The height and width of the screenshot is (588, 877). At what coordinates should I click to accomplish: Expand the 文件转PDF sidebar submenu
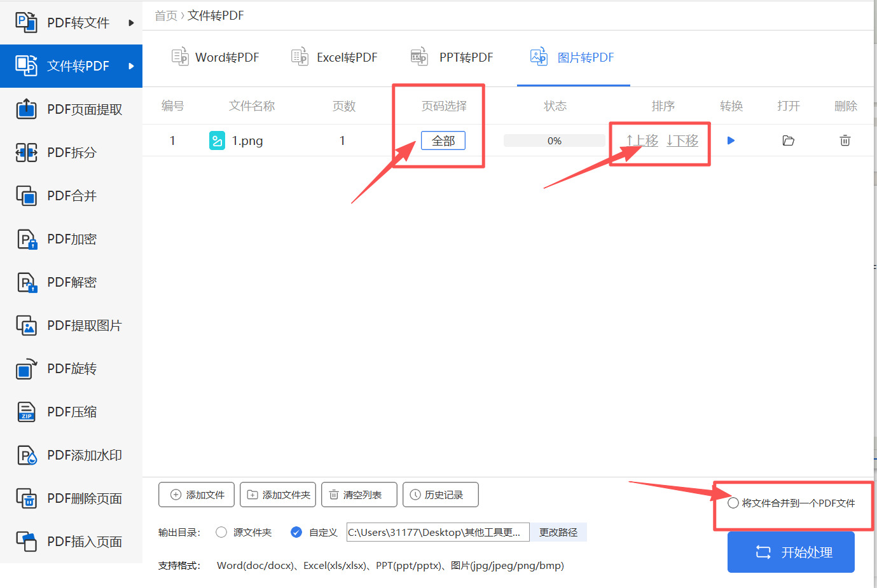(71, 65)
